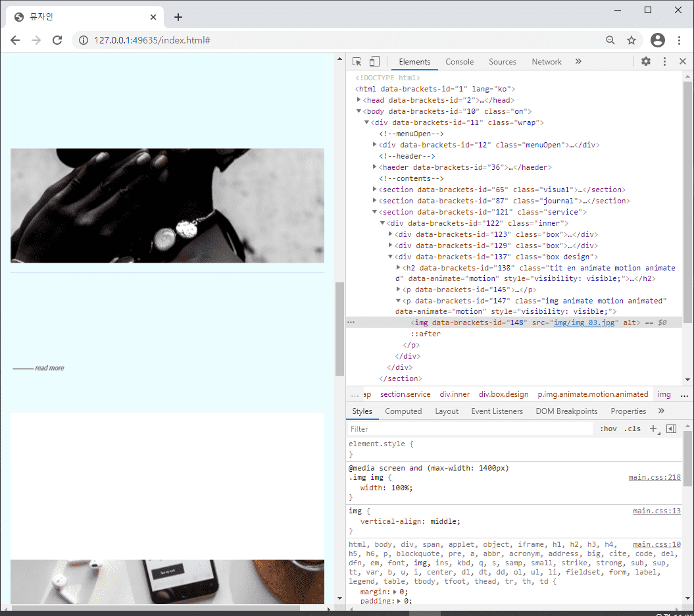The height and width of the screenshot is (616, 694).
Task: Expand the div box id 123
Action: (x=390, y=234)
